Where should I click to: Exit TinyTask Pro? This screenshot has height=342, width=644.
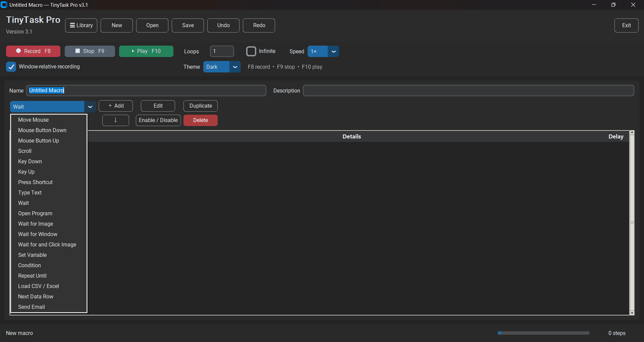(626, 25)
